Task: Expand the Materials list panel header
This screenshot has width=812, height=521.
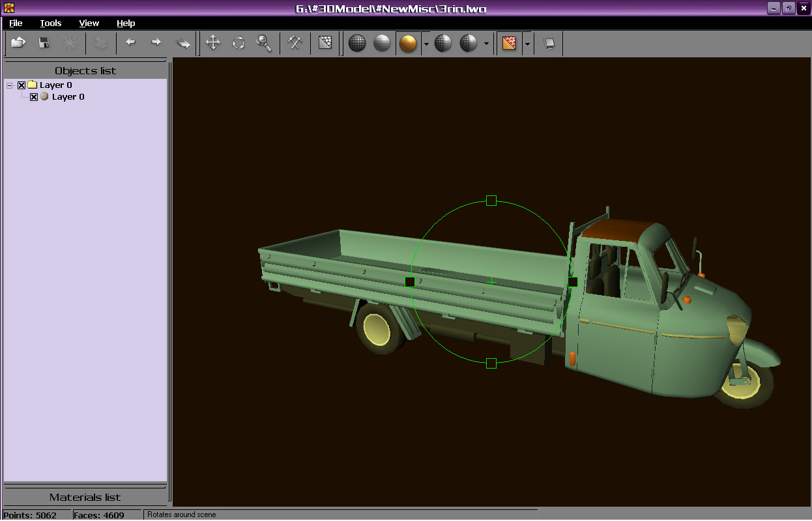Action: [x=85, y=497]
